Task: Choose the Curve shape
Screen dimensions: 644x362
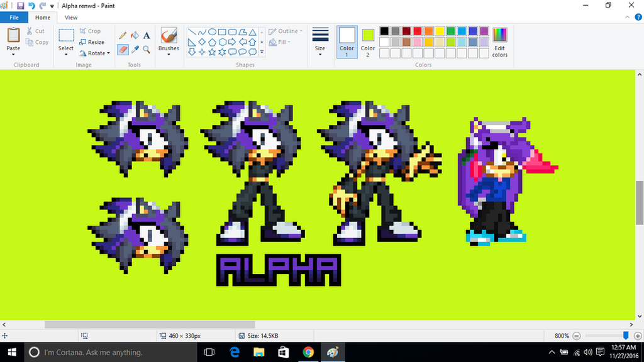Action: (202, 32)
